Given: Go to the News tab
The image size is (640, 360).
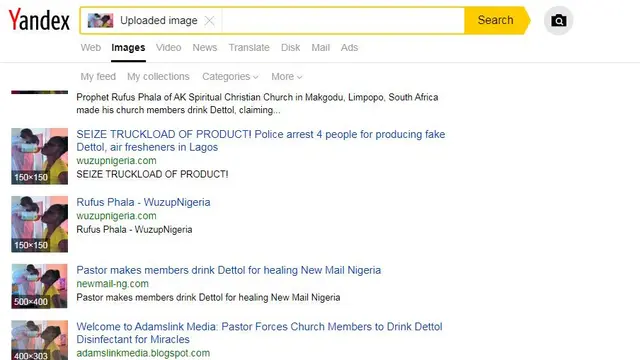Looking at the screenshot, I should pos(204,48).
